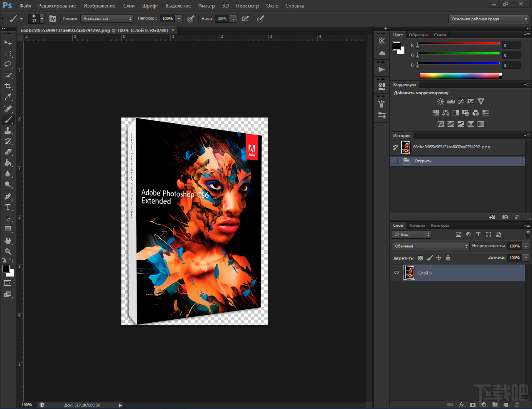Select the Clone Stamp tool
532x409 pixels.
[x=7, y=130]
